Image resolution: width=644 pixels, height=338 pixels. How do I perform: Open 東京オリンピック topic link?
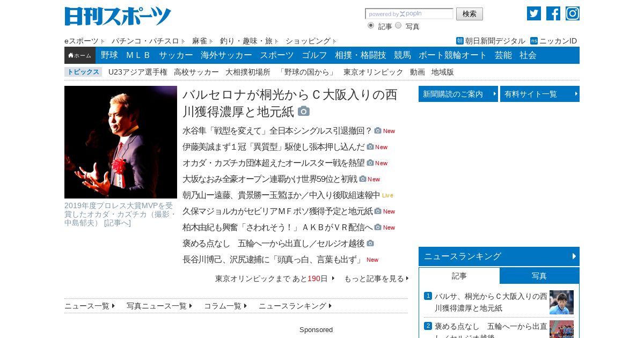374,72
